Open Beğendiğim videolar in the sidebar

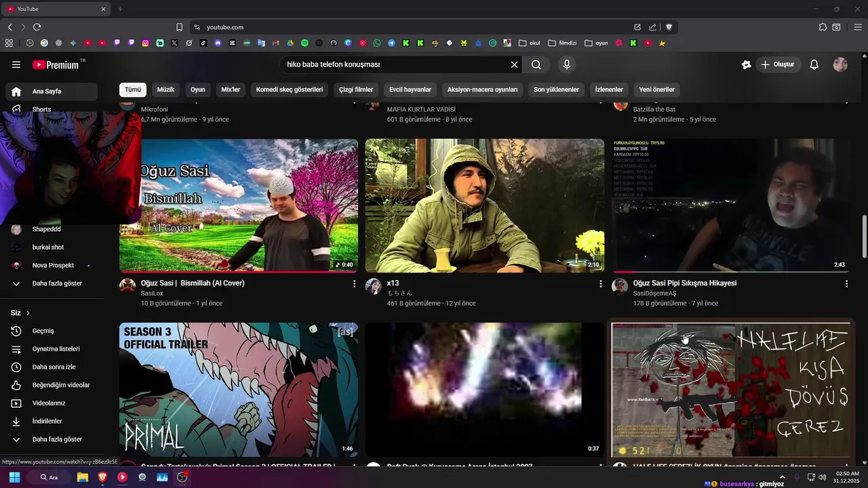pyautogui.click(x=52, y=385)
